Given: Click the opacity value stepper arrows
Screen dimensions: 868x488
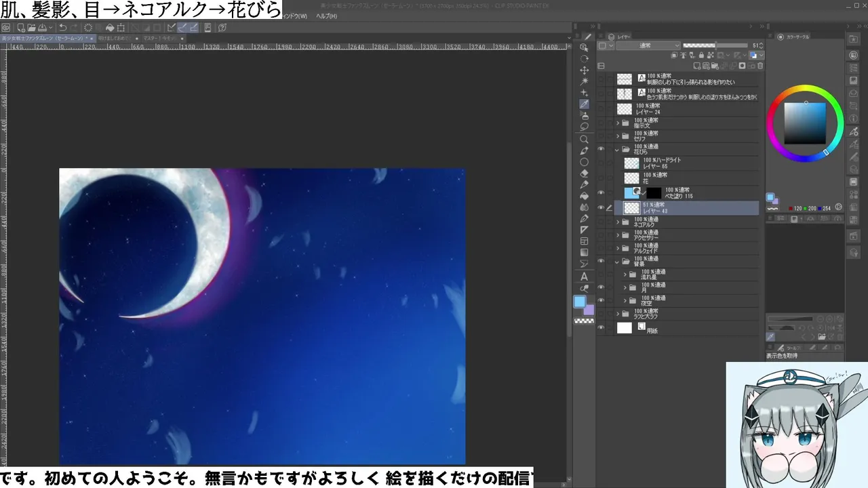Looking at the screenshot, I should tap(762, 45).
